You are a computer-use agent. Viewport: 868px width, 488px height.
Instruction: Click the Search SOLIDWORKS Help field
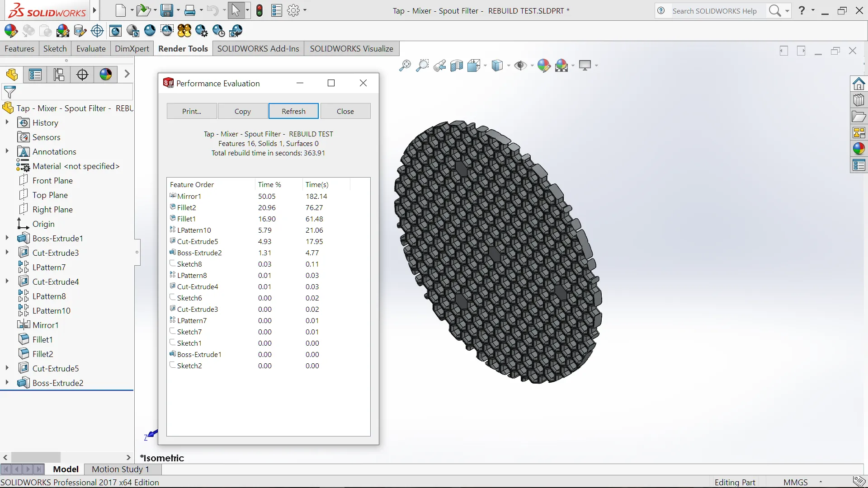[714, 11]
